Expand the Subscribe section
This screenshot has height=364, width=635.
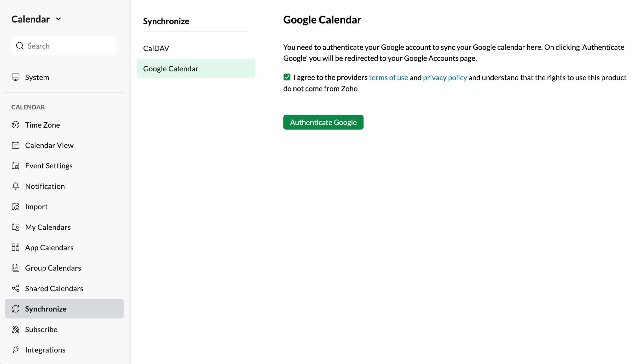click(x=41, y=329)
